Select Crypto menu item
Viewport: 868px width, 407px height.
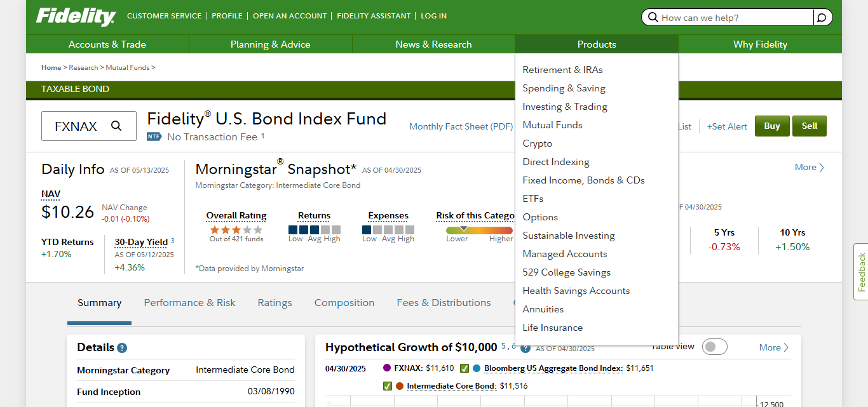coord(538,143)
